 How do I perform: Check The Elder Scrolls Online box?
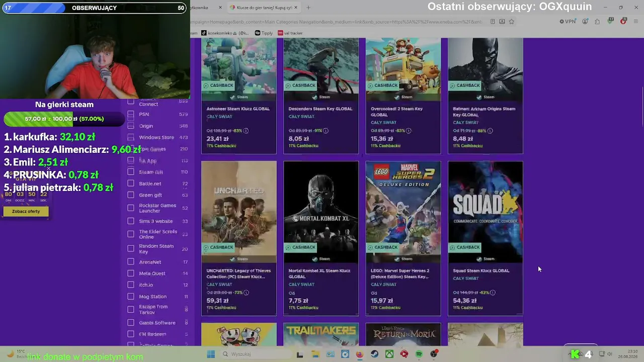[x=131, y=234]
